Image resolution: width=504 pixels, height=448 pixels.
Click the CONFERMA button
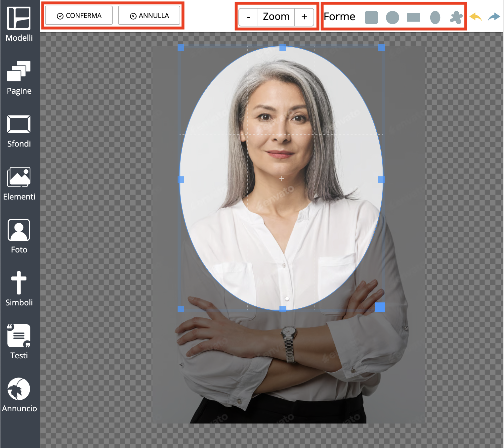coord(79,16)
